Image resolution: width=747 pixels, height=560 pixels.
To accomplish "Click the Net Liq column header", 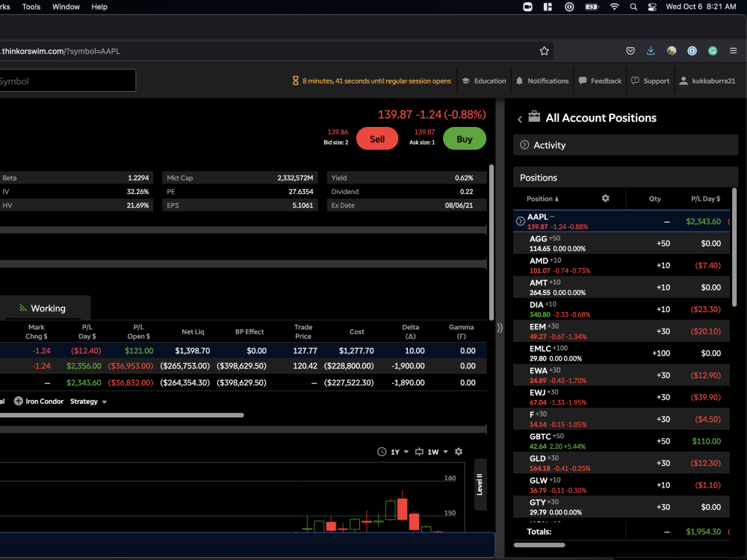I will 193,332.
